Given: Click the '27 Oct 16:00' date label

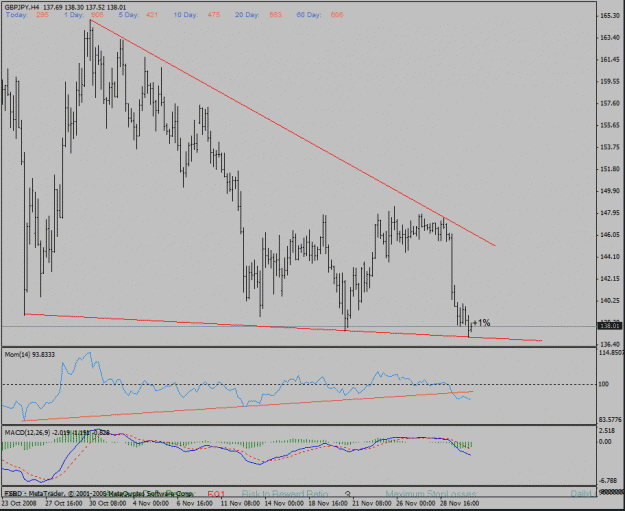Looking at the screenshot, I should point(63,503).
